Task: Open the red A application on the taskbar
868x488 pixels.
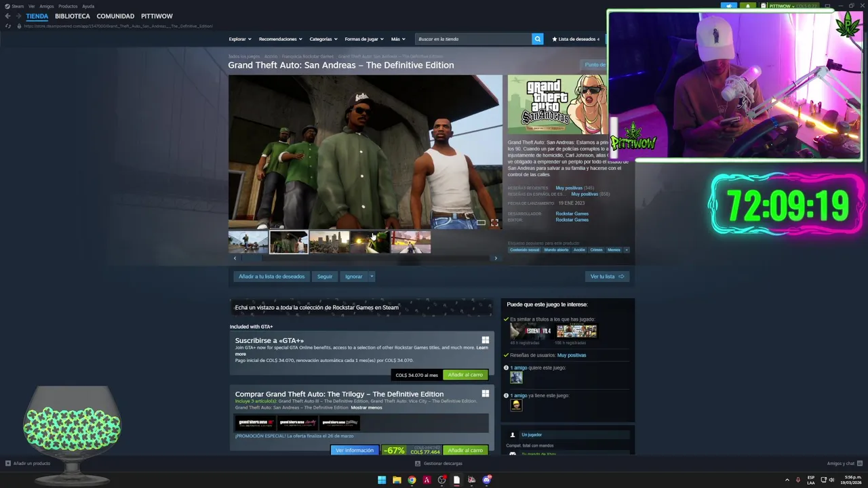Action: [427, 480]
